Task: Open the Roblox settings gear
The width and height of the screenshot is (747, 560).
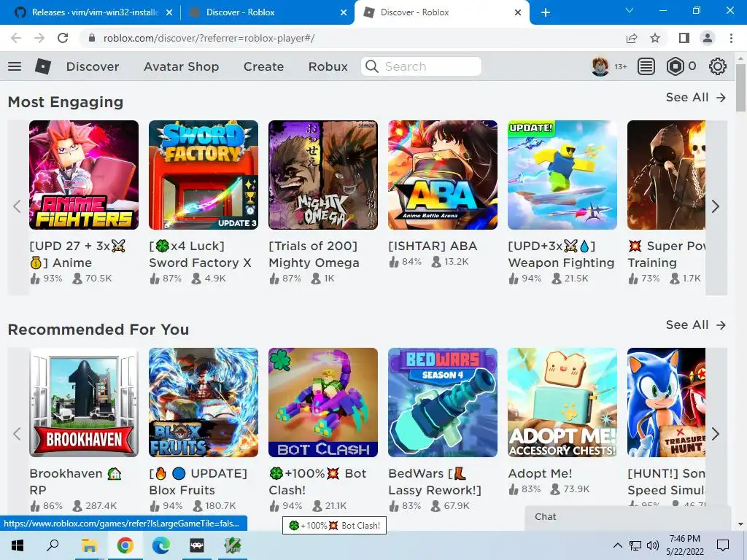Action: pos(718,66)
